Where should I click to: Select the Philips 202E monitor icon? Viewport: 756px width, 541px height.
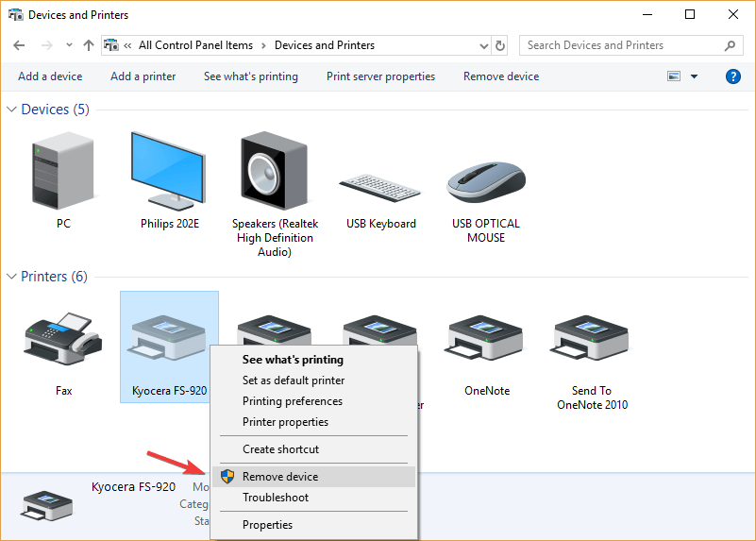coord(169,171)
